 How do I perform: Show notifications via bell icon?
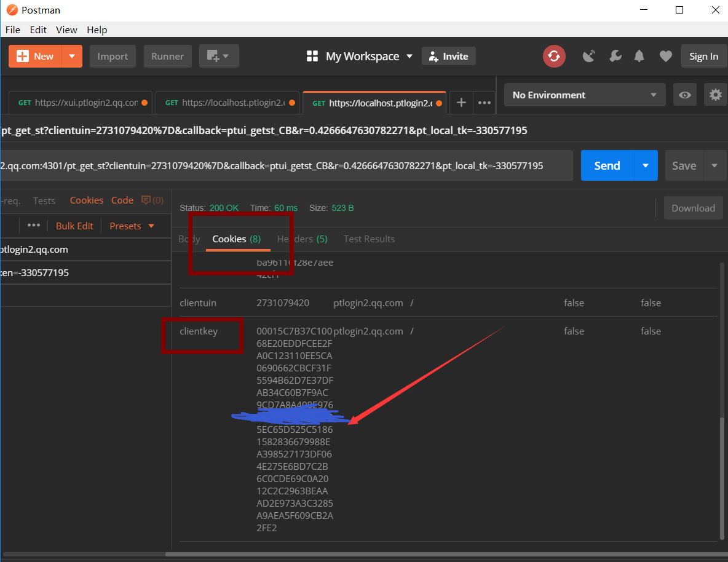[x=639, y=56]
